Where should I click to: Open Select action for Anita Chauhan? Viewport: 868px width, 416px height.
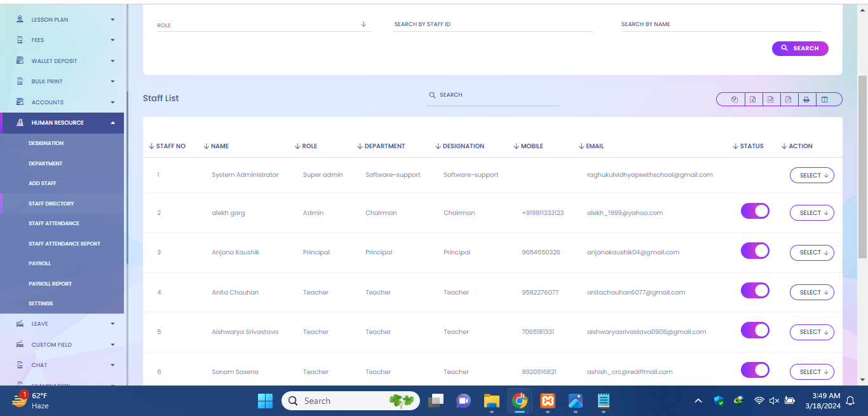811,293
